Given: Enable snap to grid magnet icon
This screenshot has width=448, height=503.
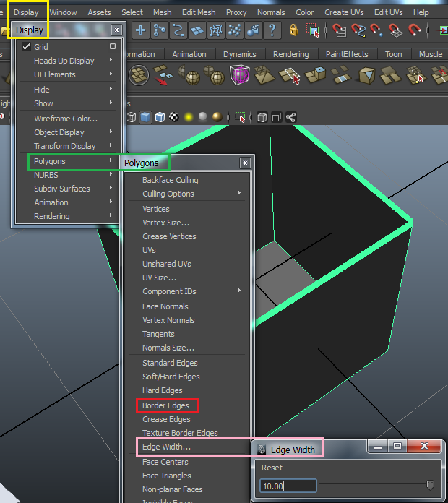Looking at the screenshot, I should 339,30.
